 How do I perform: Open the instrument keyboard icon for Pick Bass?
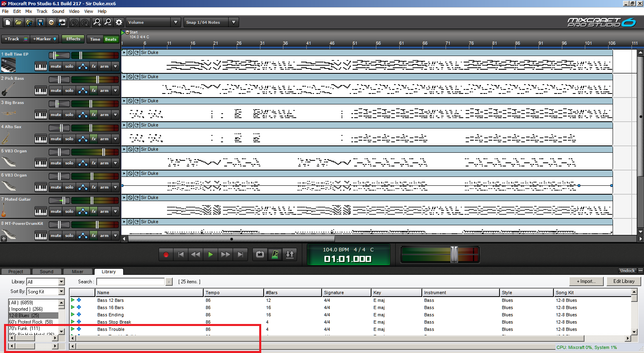[x=41, y=91]
